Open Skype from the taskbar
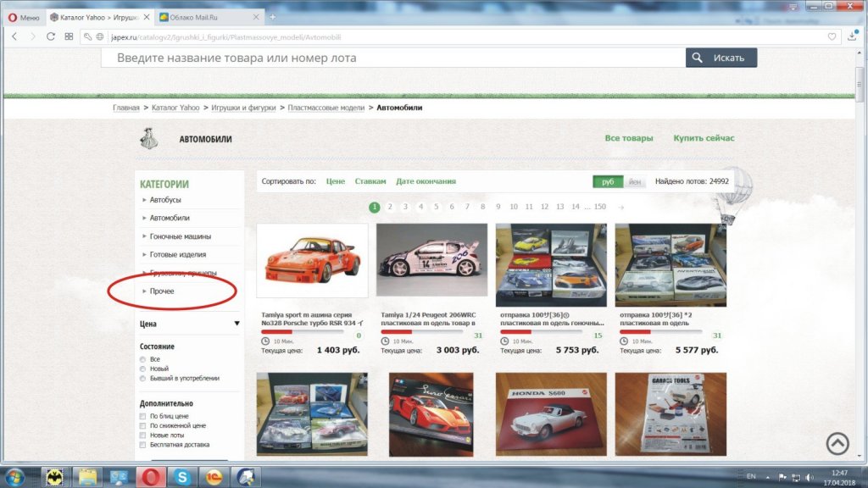This screenshot has height=488, width=868. coord(182,476)
